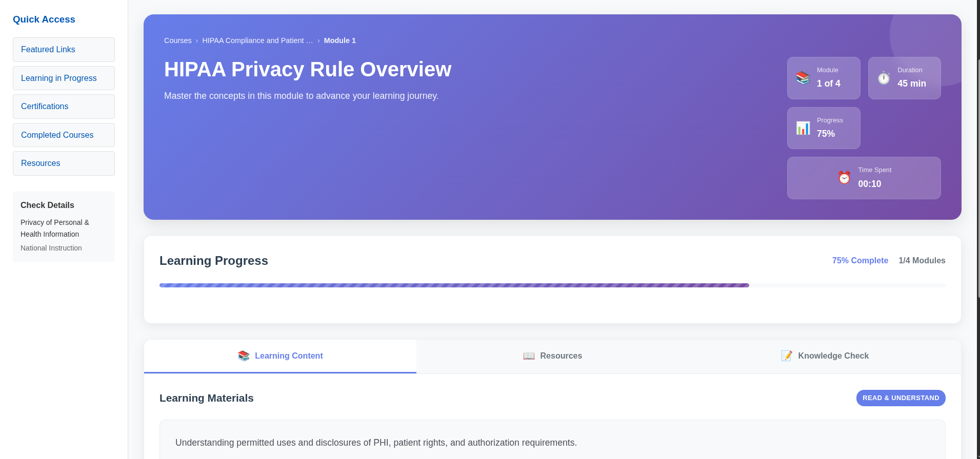This screenshot has height=459, width=980.
Task: Click the books icon on Learning Content tab
Action: [244, 356]
